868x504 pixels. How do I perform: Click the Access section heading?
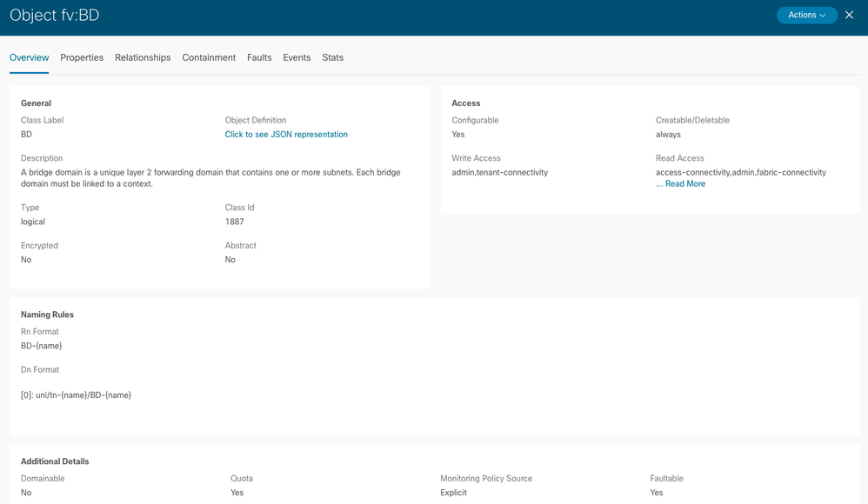pos(466,103)
